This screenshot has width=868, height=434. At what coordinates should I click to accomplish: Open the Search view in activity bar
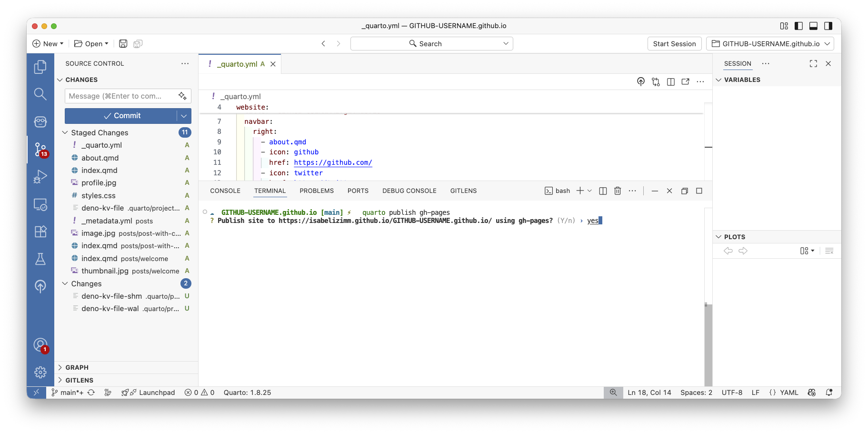click(40, 94)
